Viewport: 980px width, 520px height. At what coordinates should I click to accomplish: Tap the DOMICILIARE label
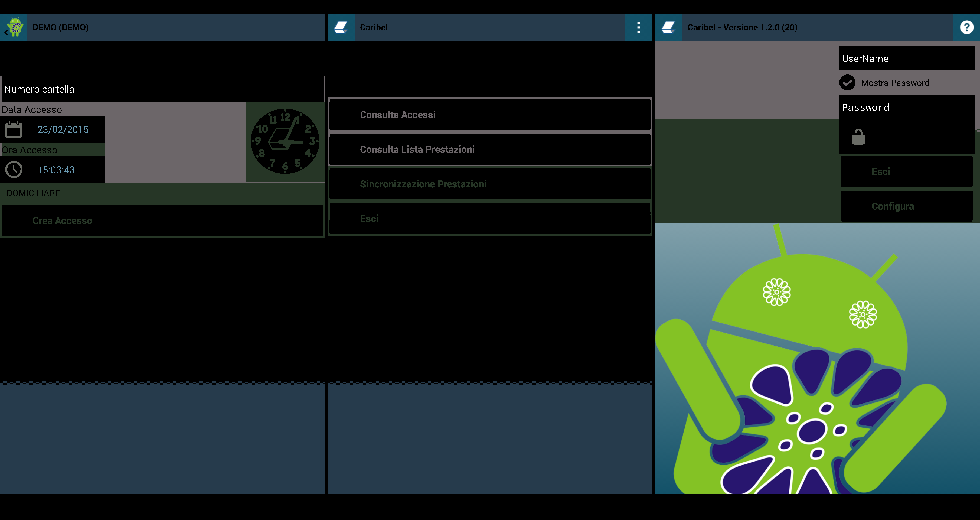coord(34,193)
